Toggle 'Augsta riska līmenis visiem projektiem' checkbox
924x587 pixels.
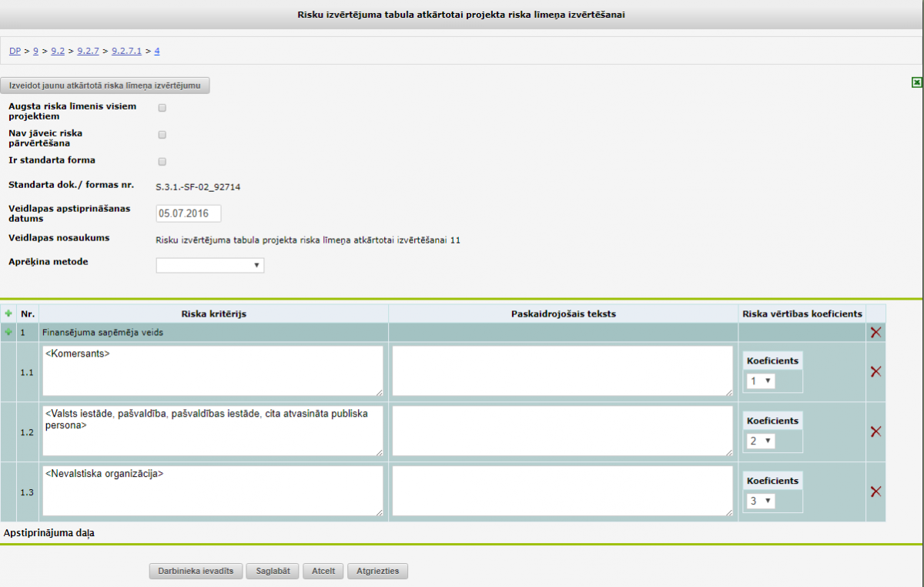point(162,108)
